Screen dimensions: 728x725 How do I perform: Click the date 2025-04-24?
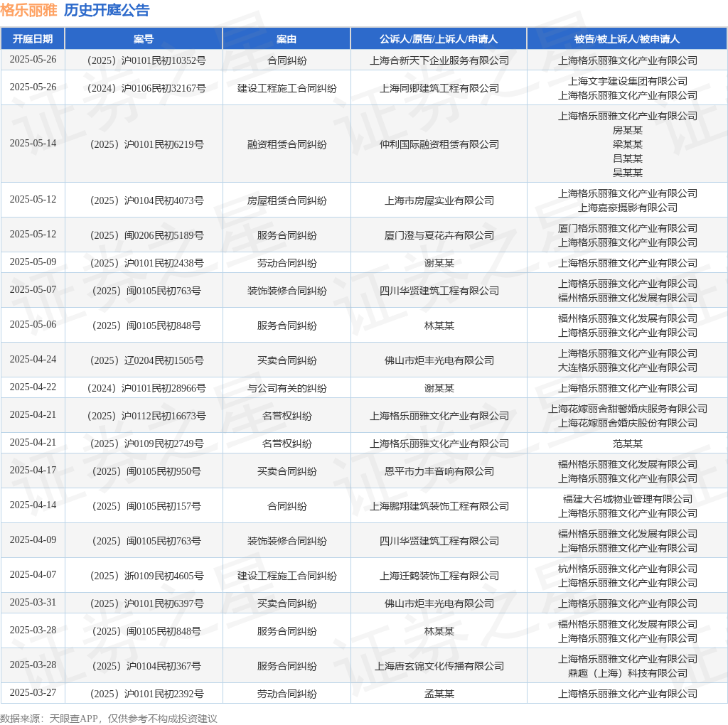33,359
